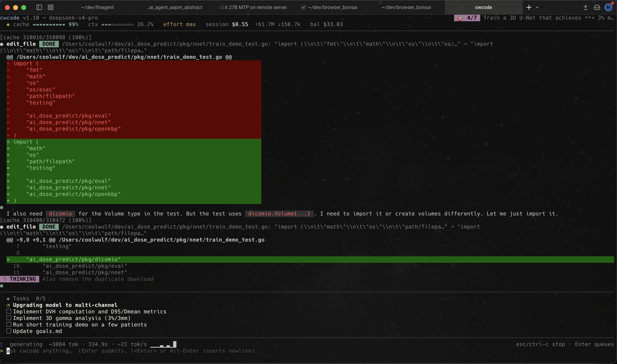Click the inline code word dicomio
Screen dimensions: 617x364
[60, 214]
